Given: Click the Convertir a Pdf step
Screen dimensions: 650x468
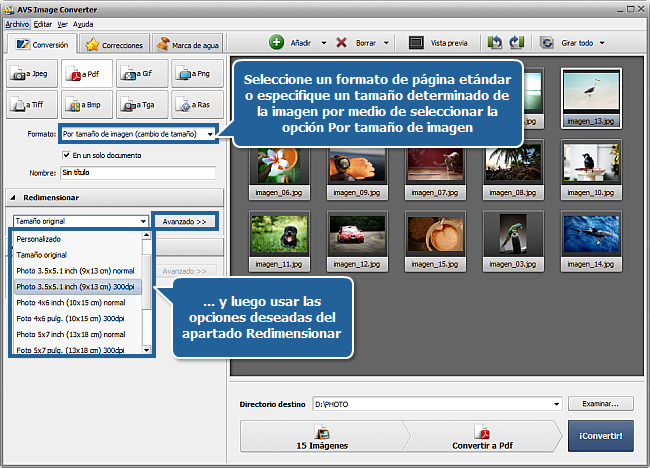Looking at the screenshot, I should [x=482, y=436].
